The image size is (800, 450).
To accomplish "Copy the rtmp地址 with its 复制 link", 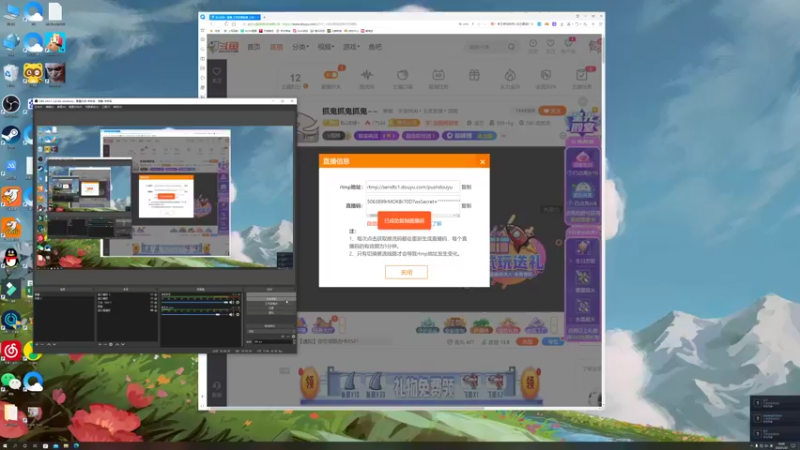I will coord(466,187).
